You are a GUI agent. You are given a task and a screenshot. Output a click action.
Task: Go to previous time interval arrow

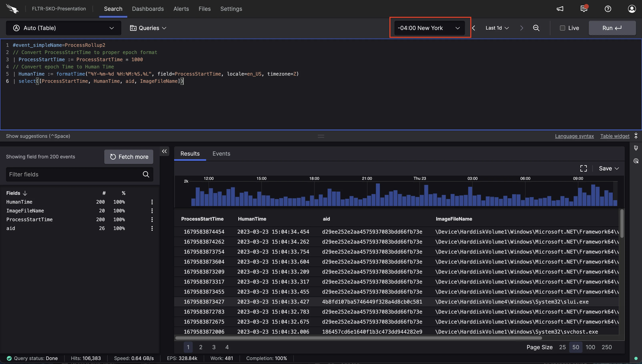coord(473,28)
